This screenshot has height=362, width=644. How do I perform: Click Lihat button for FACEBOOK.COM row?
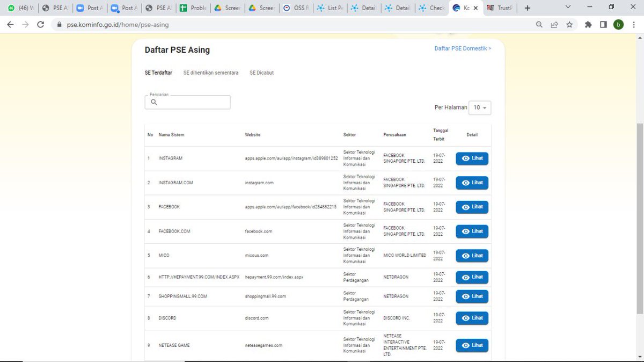[x=472, y=231]
